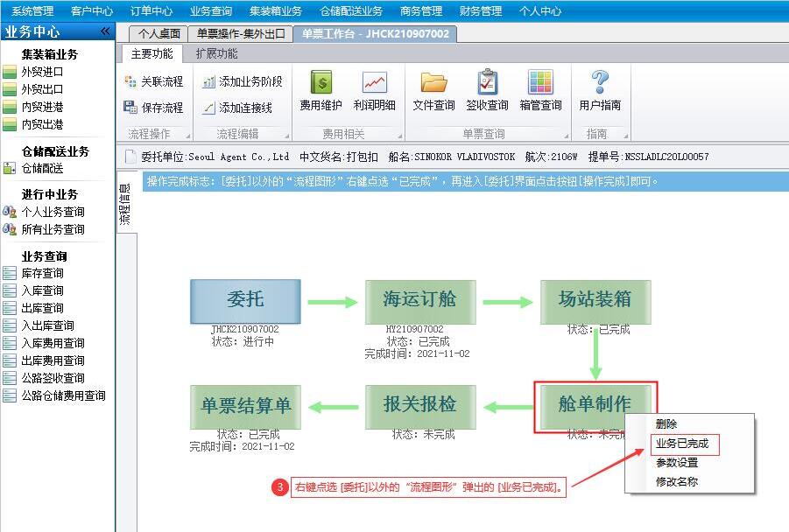Image resolution: width=789 pixels, height=532 pixels.
Task: Expand the 流程编辑 group launcher arrow
Action: click(x=286, y=136)
